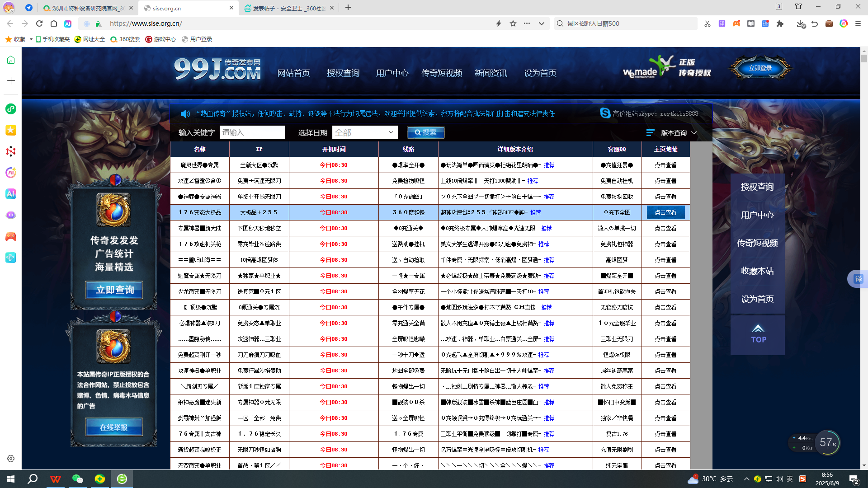Expand the address bar dropdown arrow
The width and height of the screenshot is (868, 488).
[541, 23]
